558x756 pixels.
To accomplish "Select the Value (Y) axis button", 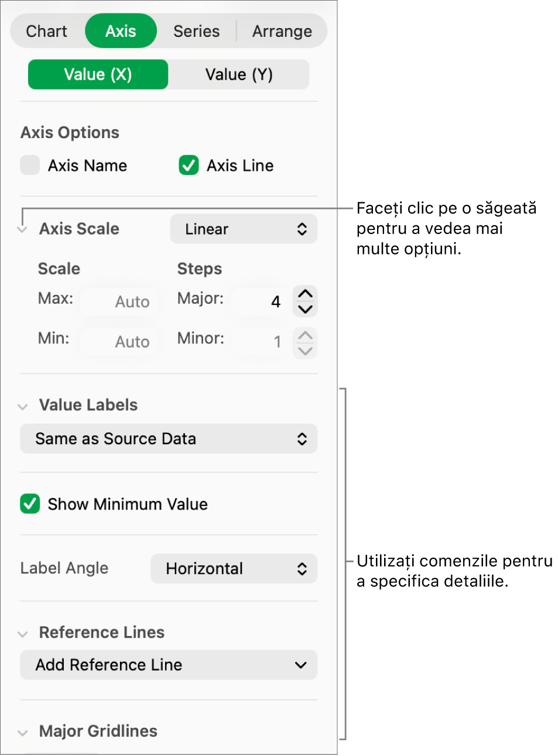I will coord(239,74).
